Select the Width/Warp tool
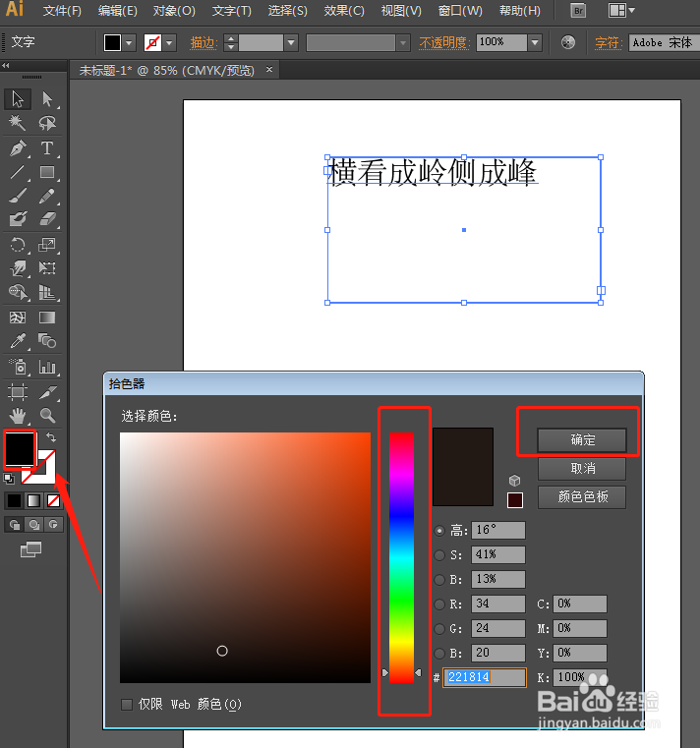The height and width of the screenshot is (748, 700). pos(18,268)
